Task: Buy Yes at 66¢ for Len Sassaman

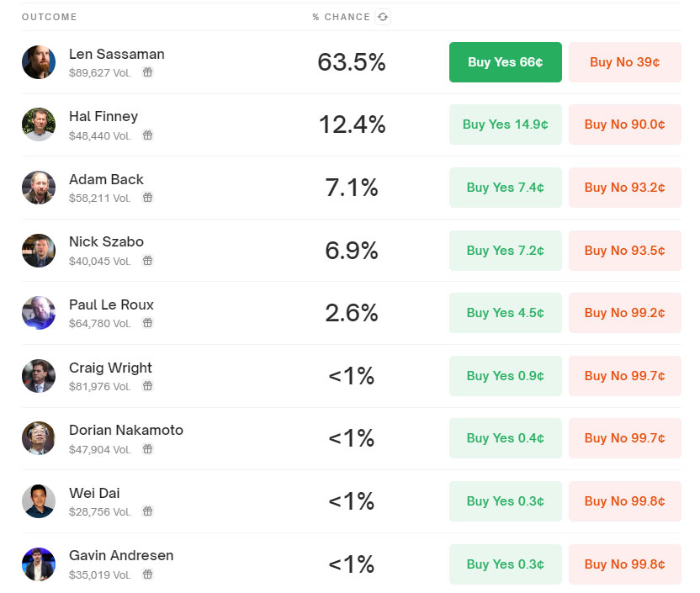Action: tap(506, 62)
